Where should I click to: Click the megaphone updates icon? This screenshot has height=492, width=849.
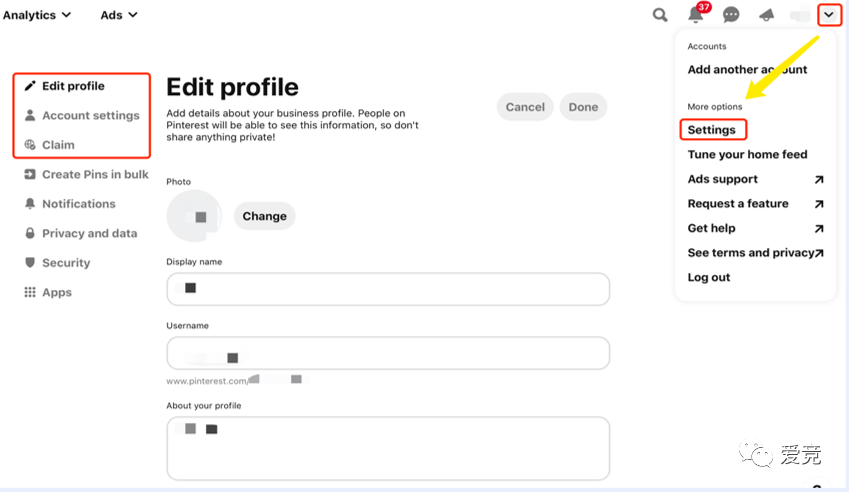766,15
